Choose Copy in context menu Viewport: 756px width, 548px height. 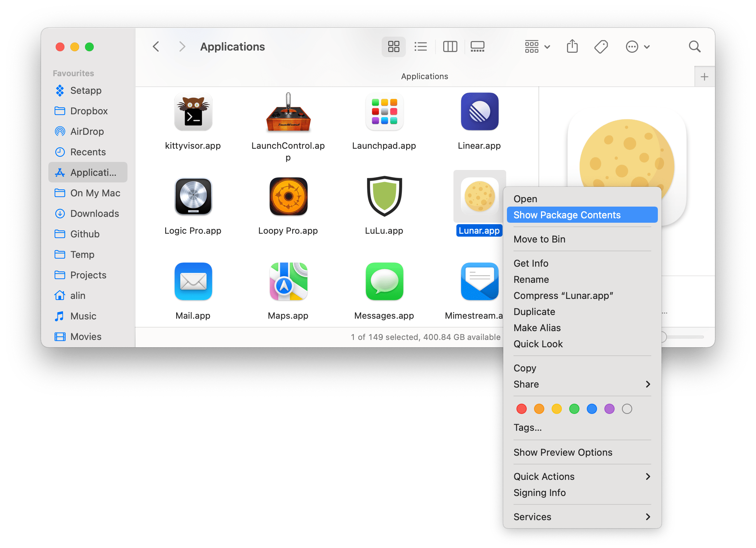point(582,368)
